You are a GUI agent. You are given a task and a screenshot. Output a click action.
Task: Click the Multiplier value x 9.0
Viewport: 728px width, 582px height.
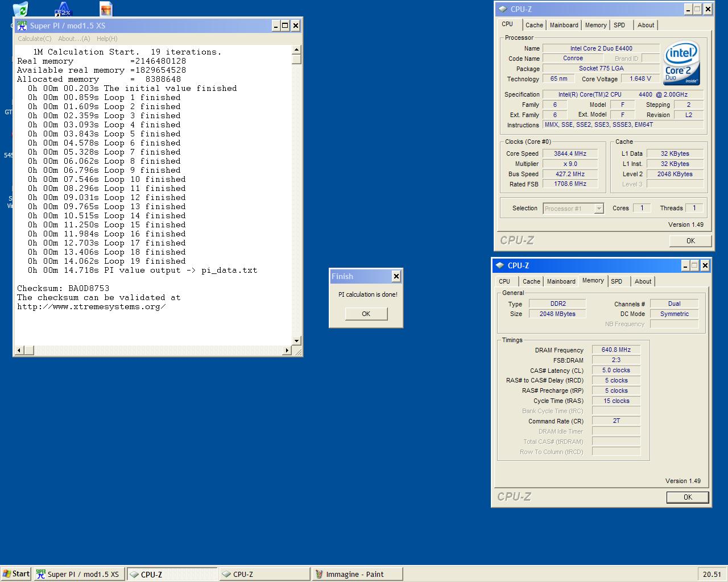[x=570, y=164]
